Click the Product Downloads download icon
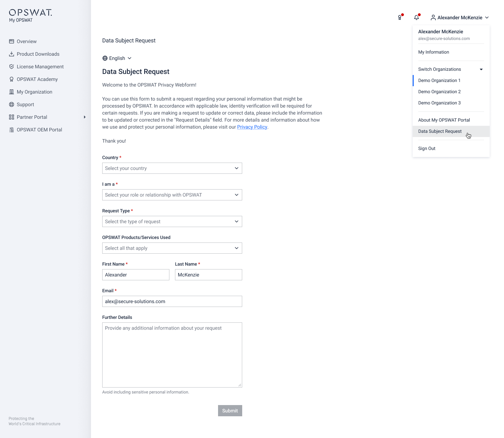Screen dimensions: 504x438 pyautogui.click(x=12, y=54)
